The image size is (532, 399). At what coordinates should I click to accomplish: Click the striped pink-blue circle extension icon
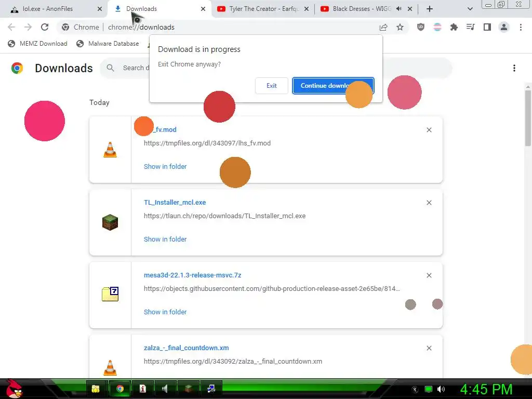[437, 27]
